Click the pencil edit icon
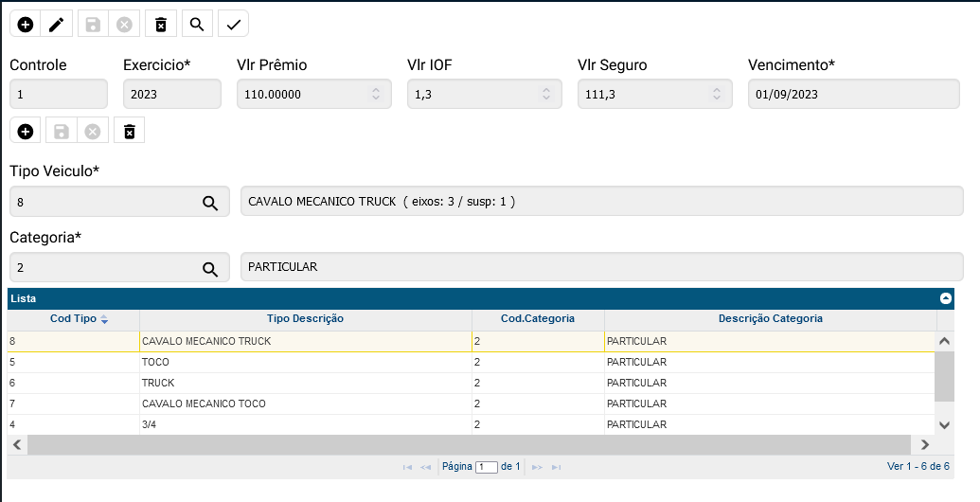 [57, 25]
